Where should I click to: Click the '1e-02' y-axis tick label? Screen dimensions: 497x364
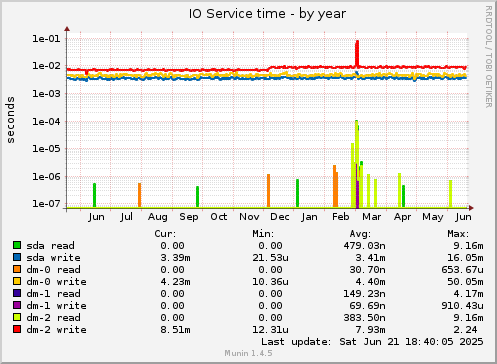[x=46, y=66]
